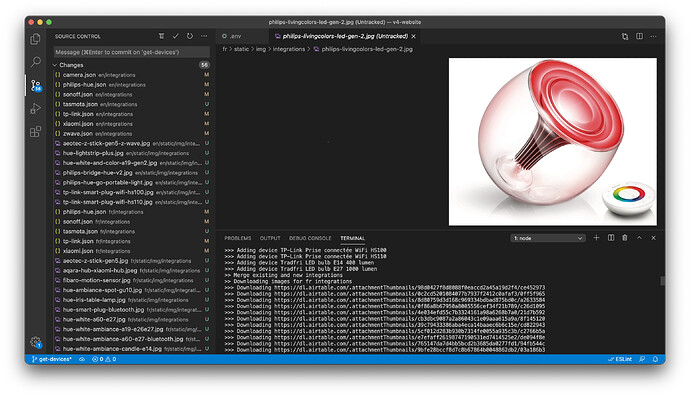This screenshot has width=690, height=397.
Task: Open tp-link-smart-plug-wifi-hs100.jpg change
Action: tap(132, 192)
